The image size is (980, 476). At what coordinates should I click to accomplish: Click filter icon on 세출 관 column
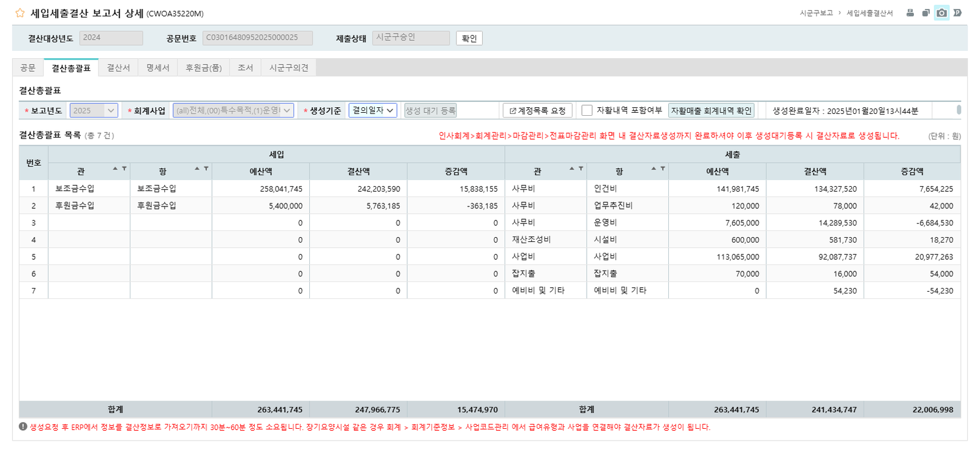tap(581, 168)
